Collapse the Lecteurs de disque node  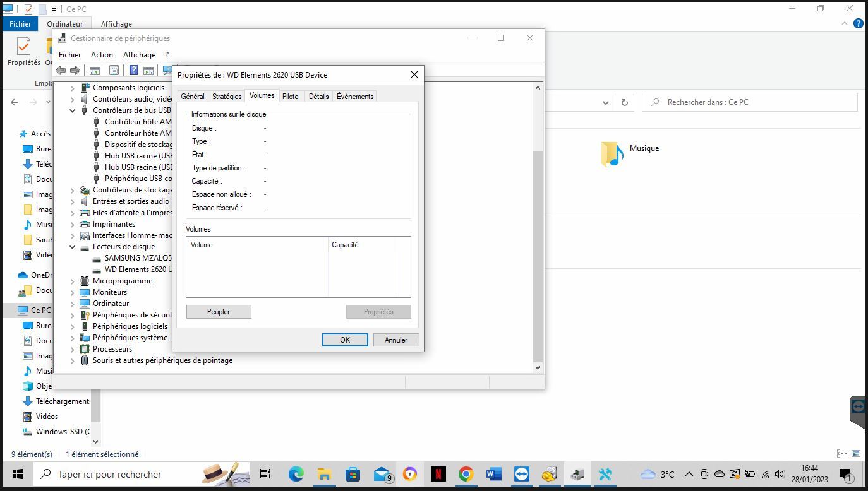pos(72,247)
